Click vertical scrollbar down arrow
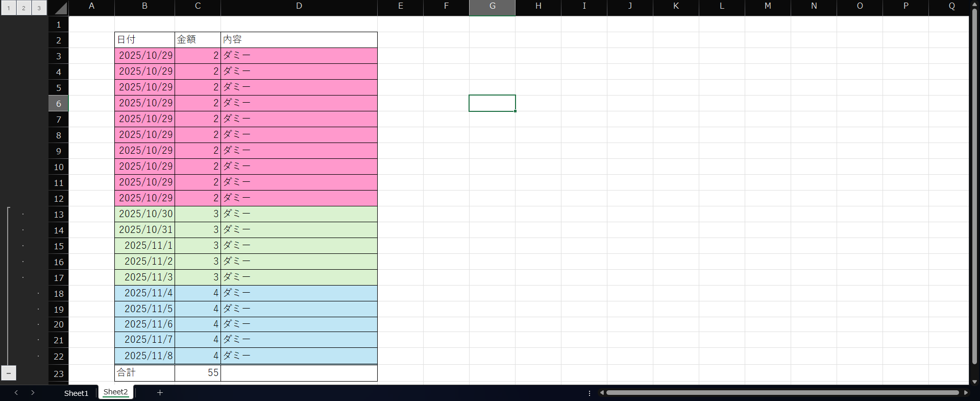 coord(974,381)
